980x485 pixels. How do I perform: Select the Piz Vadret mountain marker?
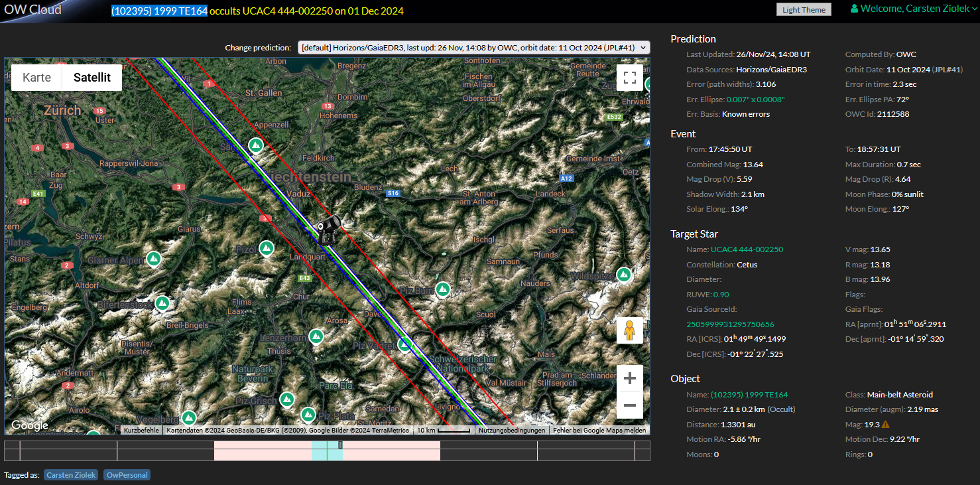pos(405,344)
